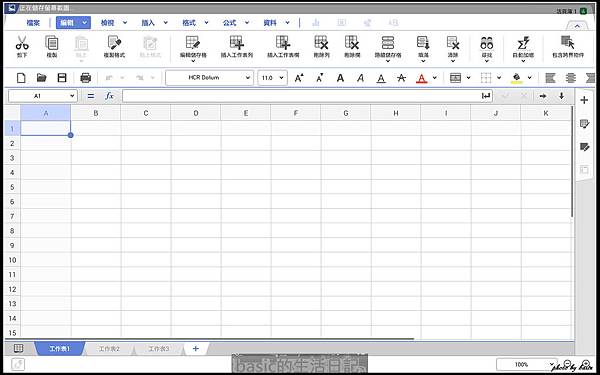
Task: Click the lined note icon in side panel
Action: point(584,124)
